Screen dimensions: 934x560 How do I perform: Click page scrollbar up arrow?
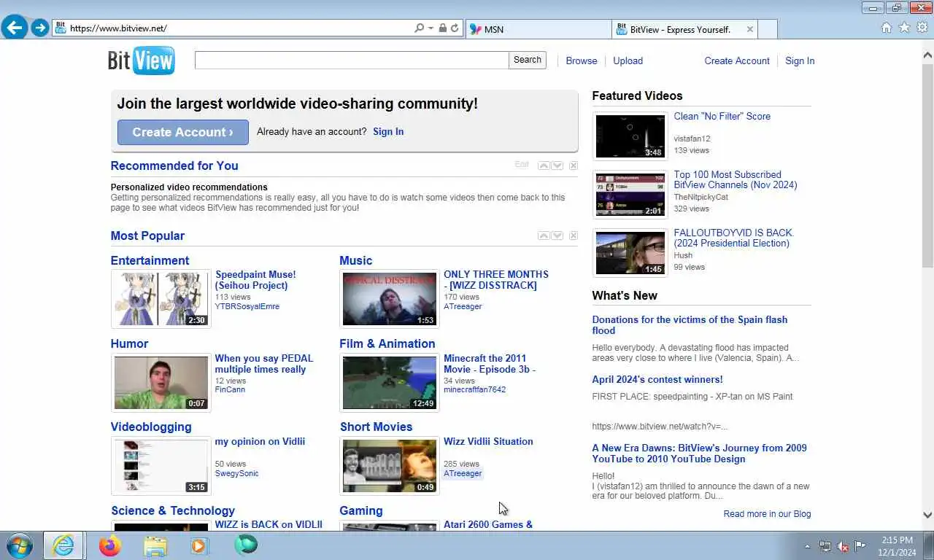(928, 54)
